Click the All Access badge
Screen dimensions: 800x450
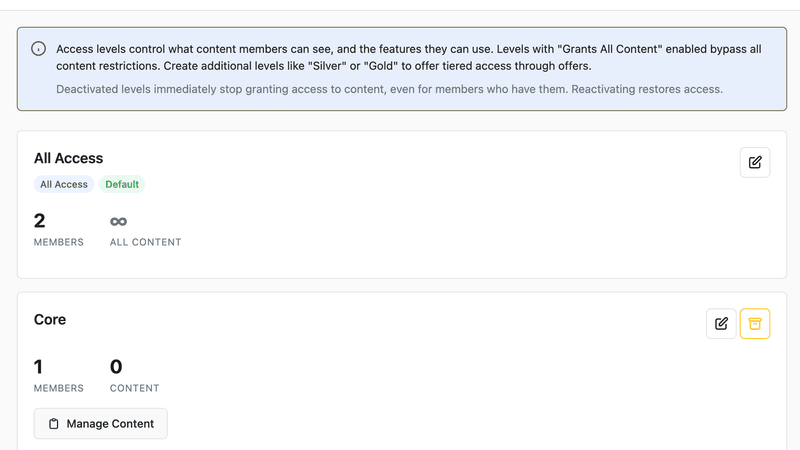coord(64,184)
